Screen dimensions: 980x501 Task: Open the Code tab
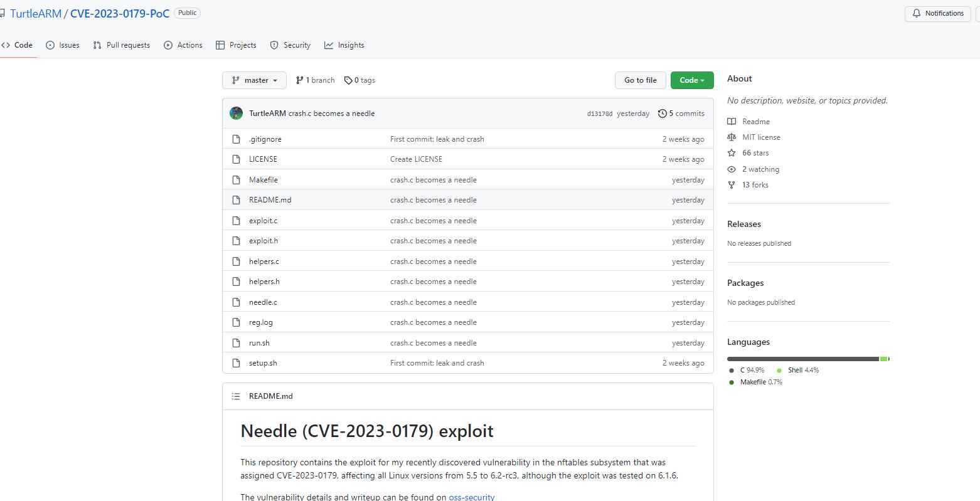[17, 45]
